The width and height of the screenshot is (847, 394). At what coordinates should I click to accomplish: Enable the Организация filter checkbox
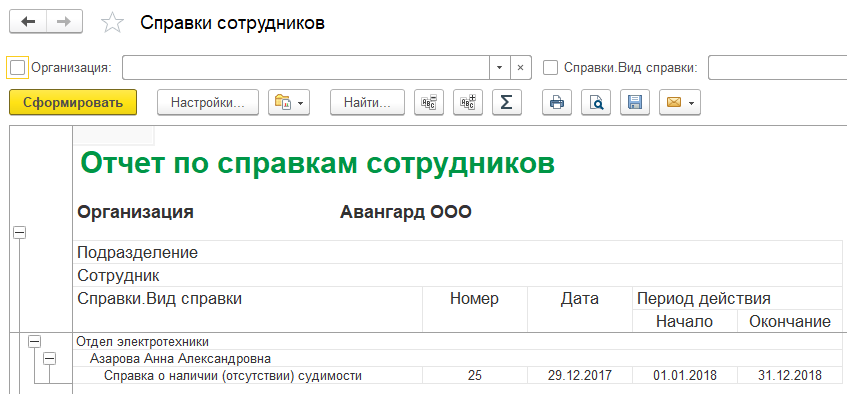coord(17,68)
